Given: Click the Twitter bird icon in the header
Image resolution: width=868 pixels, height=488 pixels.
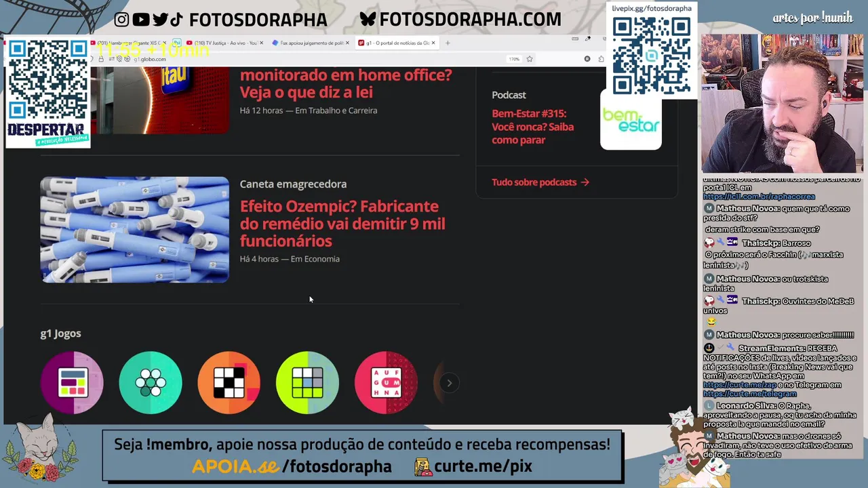Looking at the screenshot, I should point(160,20).
